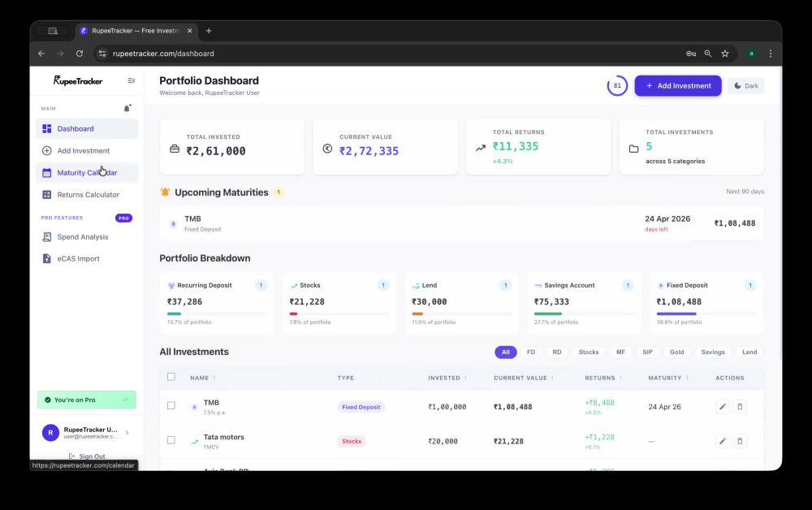This screenshot has width=812, height=510.
Task: Filter investments by Gold
Action: pyautogui.click(x=676, y=352)
